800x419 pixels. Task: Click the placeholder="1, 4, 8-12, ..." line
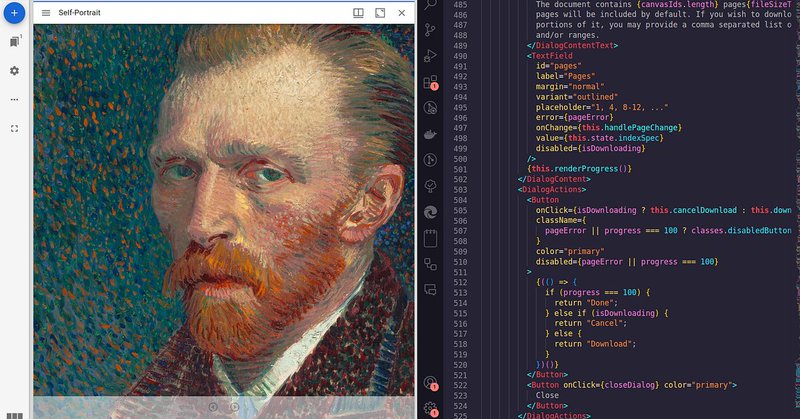(x=602, y=107)
